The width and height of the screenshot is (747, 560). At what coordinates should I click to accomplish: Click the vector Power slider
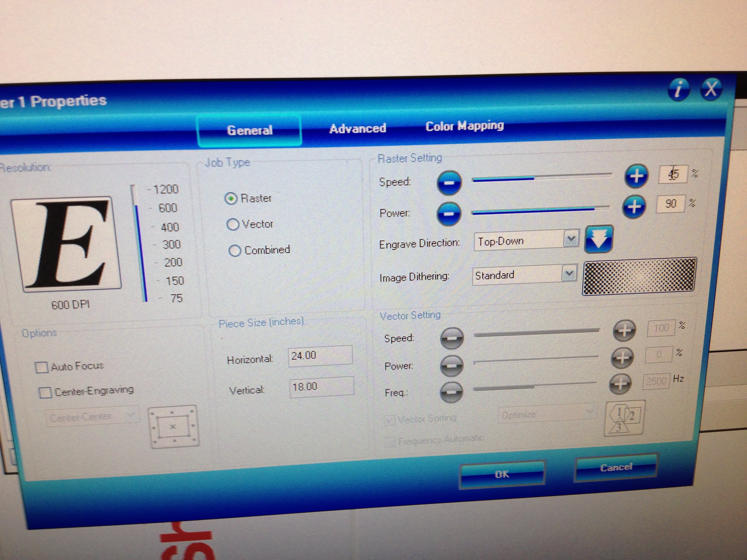536,360
